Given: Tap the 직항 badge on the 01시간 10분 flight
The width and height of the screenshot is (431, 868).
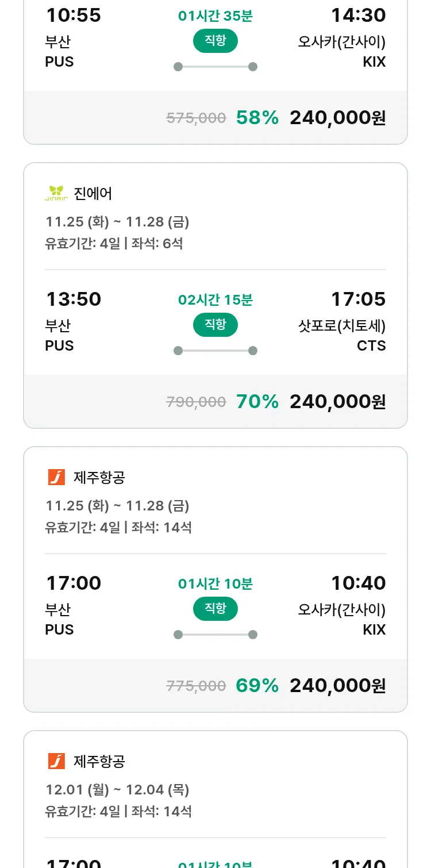Looking at the screenshot, I should click(x=215, y=609).
